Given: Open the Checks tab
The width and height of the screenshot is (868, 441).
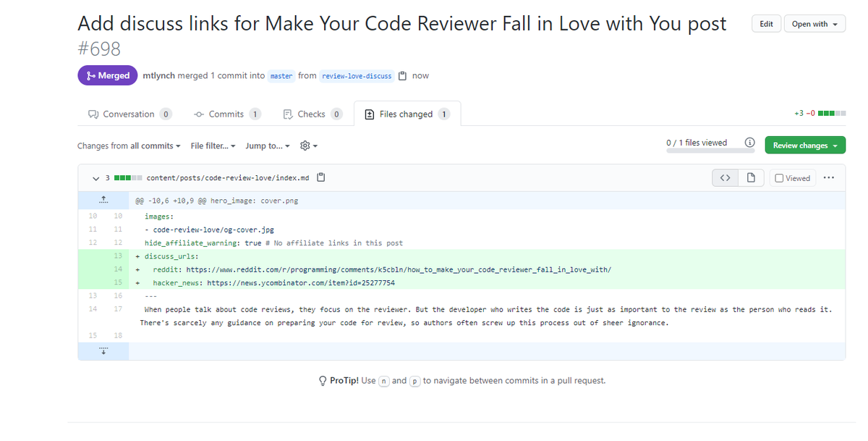Looking at the screenshot, I should (x=312, y=114).
